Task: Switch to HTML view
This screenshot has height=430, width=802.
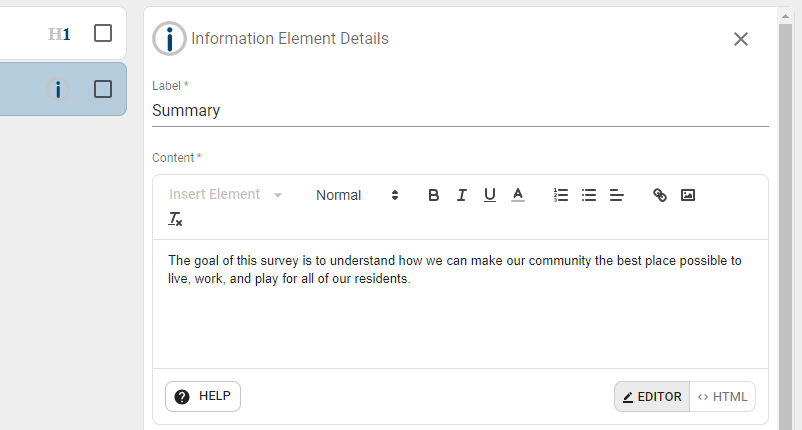Action: point(723,396)
